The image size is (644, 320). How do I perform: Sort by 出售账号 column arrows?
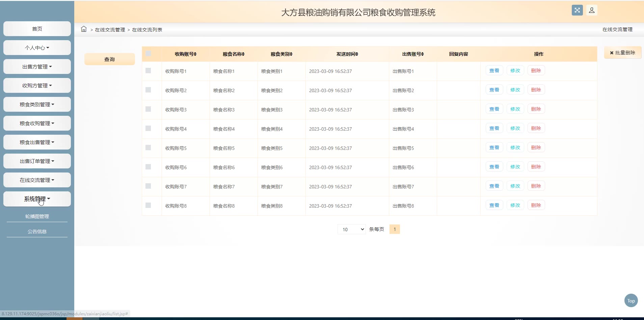[x=423, y=54]
